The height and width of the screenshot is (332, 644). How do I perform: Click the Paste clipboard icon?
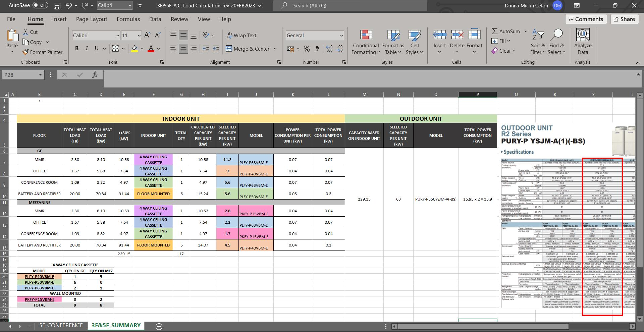(12, 35)
